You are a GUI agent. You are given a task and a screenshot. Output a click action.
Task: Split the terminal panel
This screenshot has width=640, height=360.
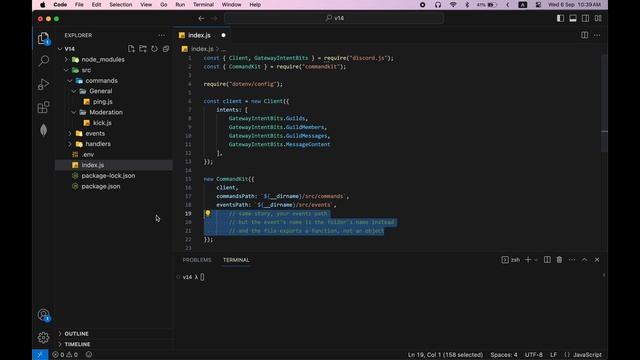[x=547, y=260]
